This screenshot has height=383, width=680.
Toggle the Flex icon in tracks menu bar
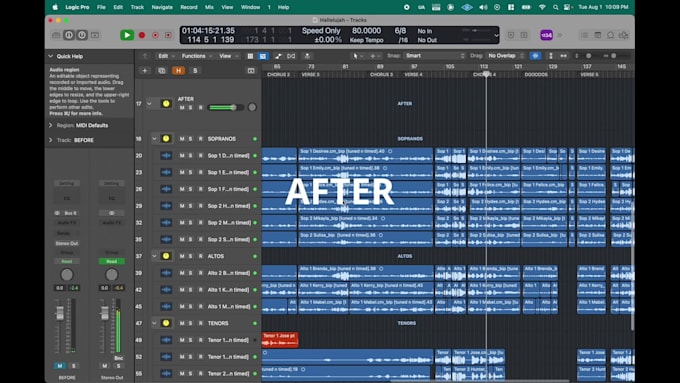click(x=291, y=56)
